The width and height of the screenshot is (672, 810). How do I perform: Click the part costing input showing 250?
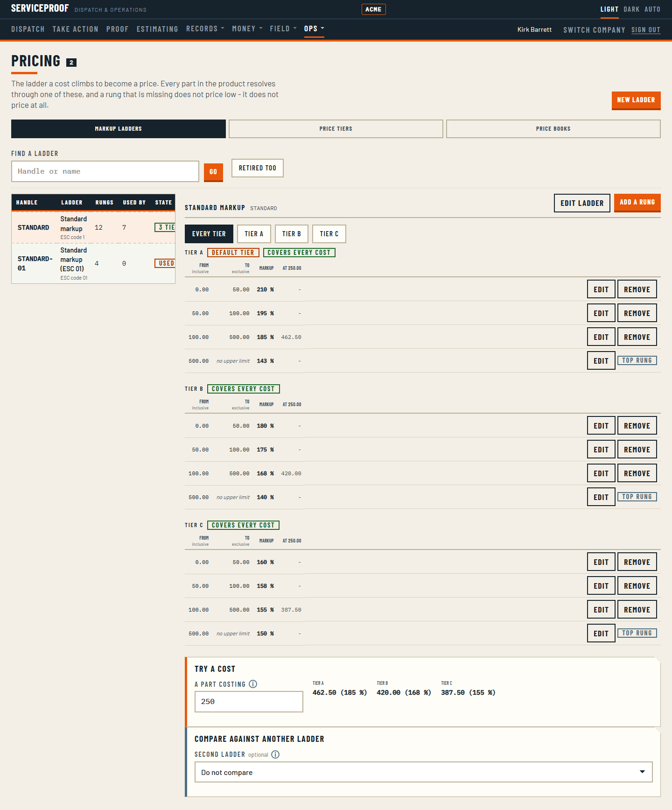pos(249,702)
